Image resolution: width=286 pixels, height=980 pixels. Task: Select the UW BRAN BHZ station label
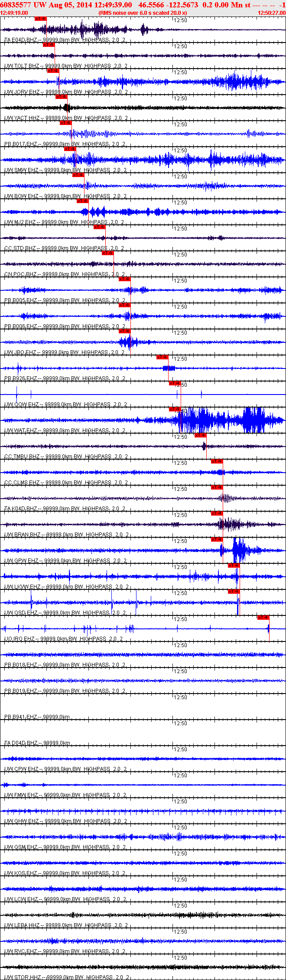point(66,535)
